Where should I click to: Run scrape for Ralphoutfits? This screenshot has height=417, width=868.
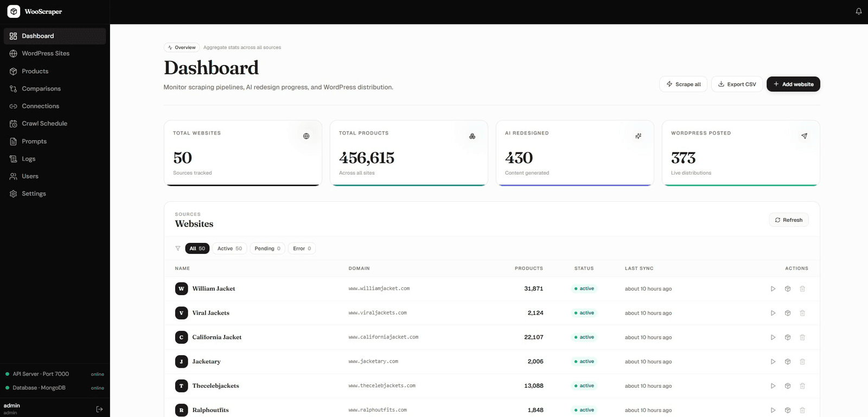pos(773,410)
